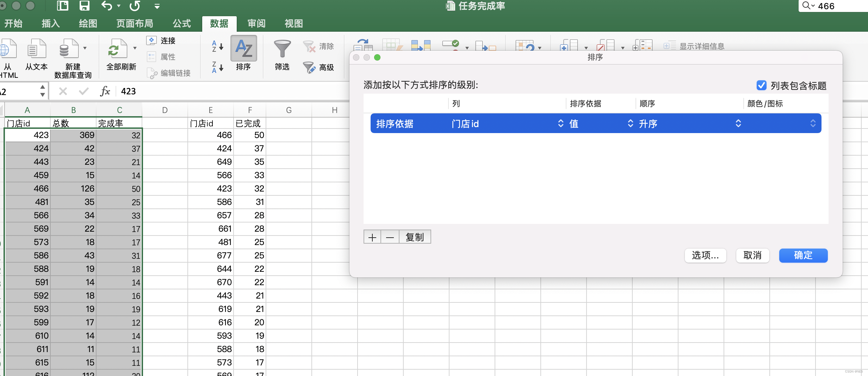The height and width of the screenshot is (376, 868).
Task: Click 复制 to duplicate sort level
Action: [415, 237]
